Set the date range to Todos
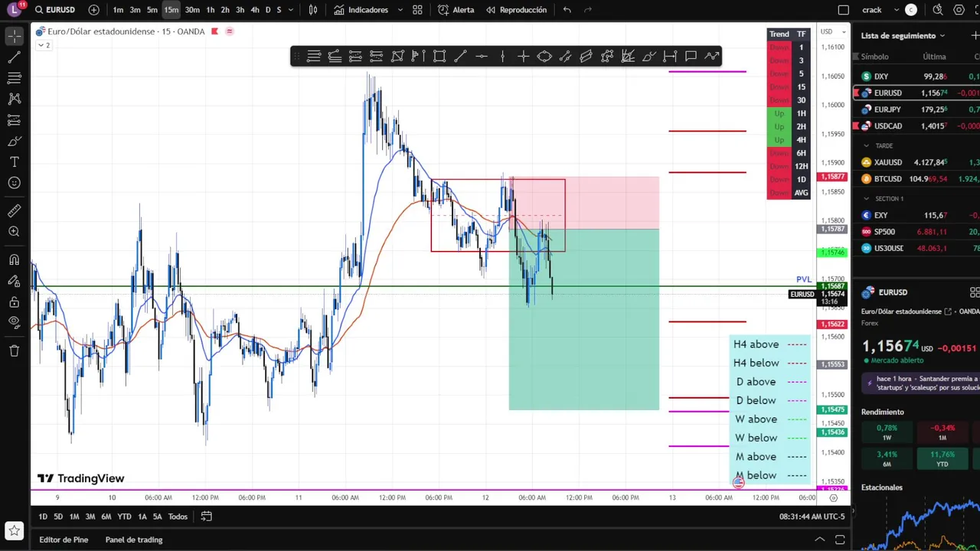This screenshot has width=980, height=551. coord(178,517)
